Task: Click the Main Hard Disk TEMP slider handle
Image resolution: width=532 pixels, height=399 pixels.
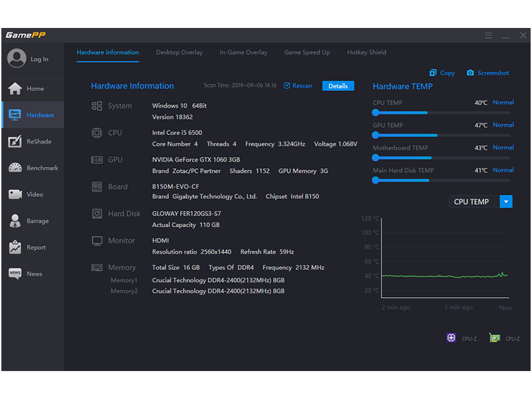Action: pos(375,180)
